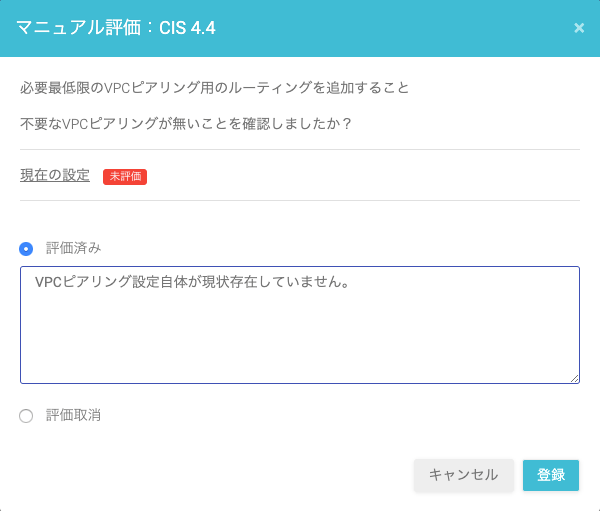The height and width of the screenshot is (511, 600).
Task: Click the キャンセル button
Action: point(463,475)
